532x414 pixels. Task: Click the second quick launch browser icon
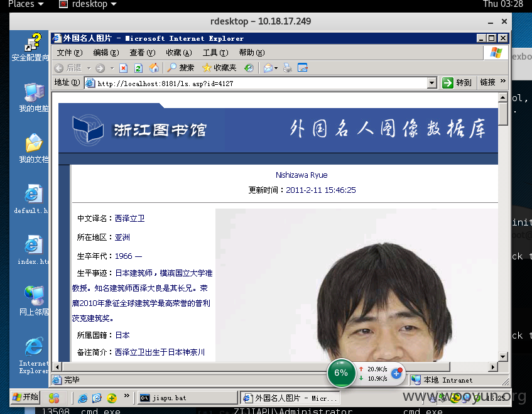click(x=97, y=398)
